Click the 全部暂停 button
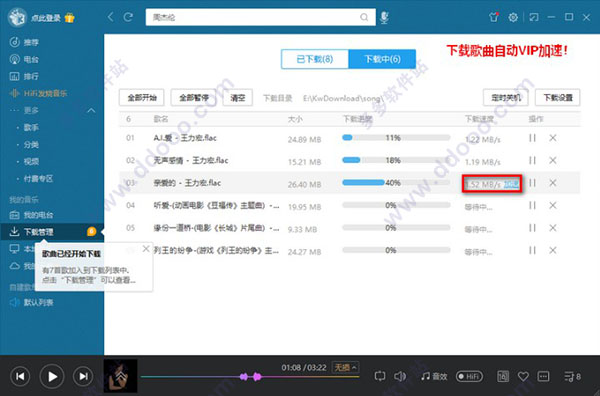 point(194,98)
